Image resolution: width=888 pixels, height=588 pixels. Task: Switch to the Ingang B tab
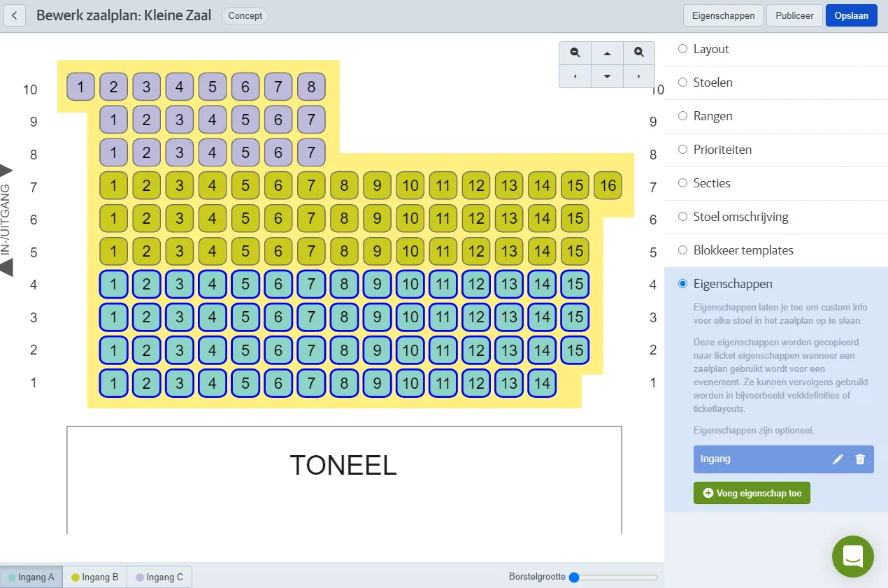coord(95,577)
